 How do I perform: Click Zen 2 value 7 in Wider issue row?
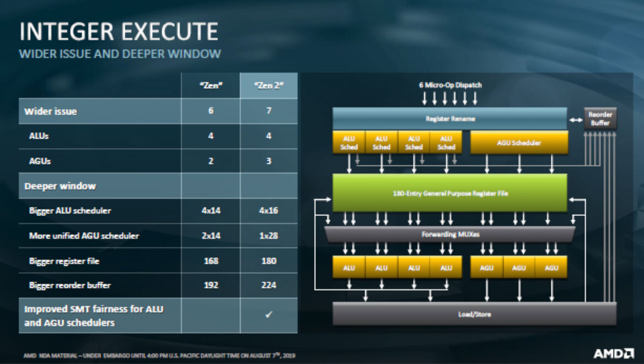269,111
